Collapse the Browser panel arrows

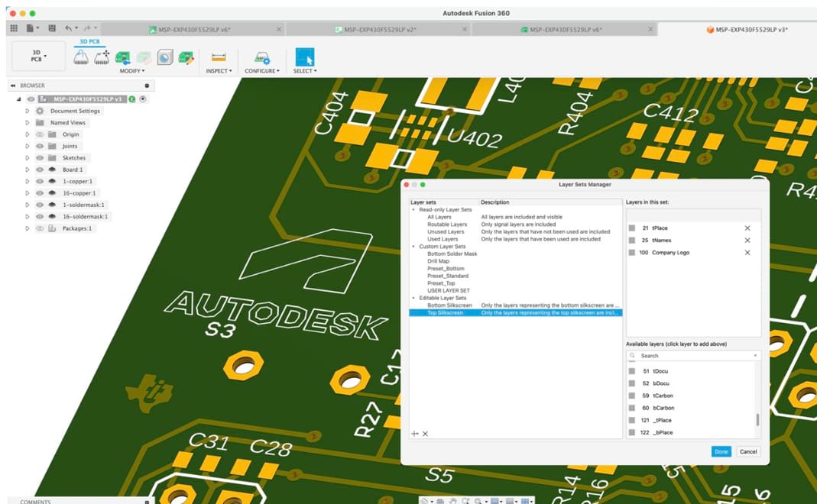click(x=13, y=86)
